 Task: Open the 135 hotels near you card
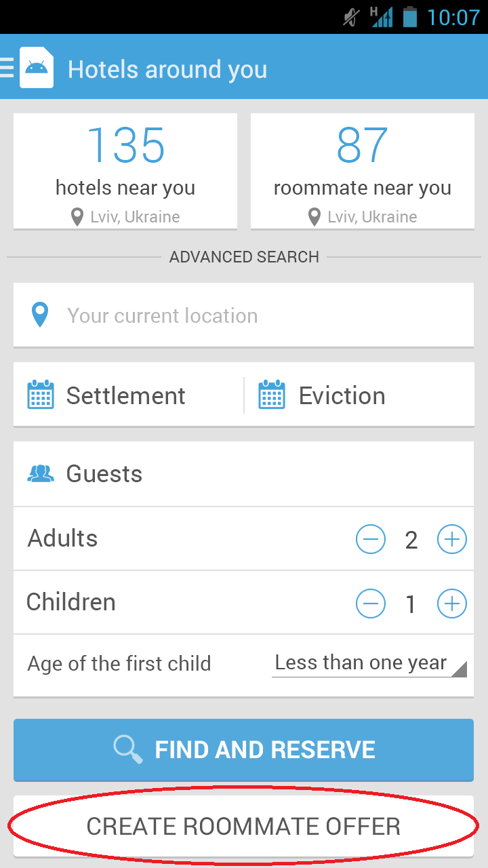(x=125, y=170)
